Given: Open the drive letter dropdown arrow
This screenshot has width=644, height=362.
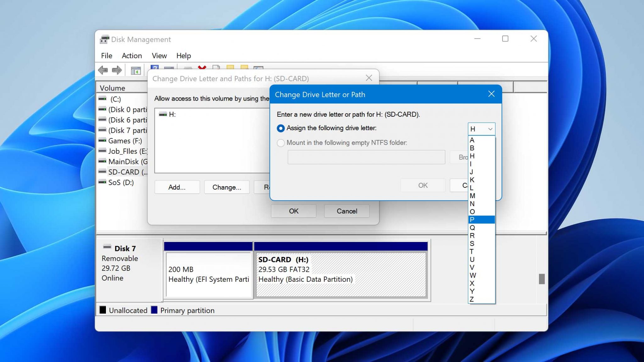Looking at the screenshot, I should click(x=490, y=129).
